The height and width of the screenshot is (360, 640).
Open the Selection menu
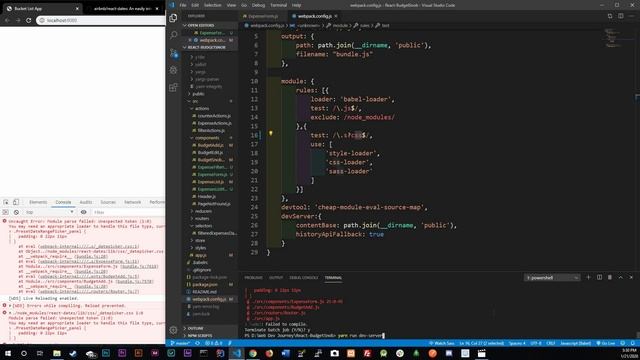(x=213, y=5)
